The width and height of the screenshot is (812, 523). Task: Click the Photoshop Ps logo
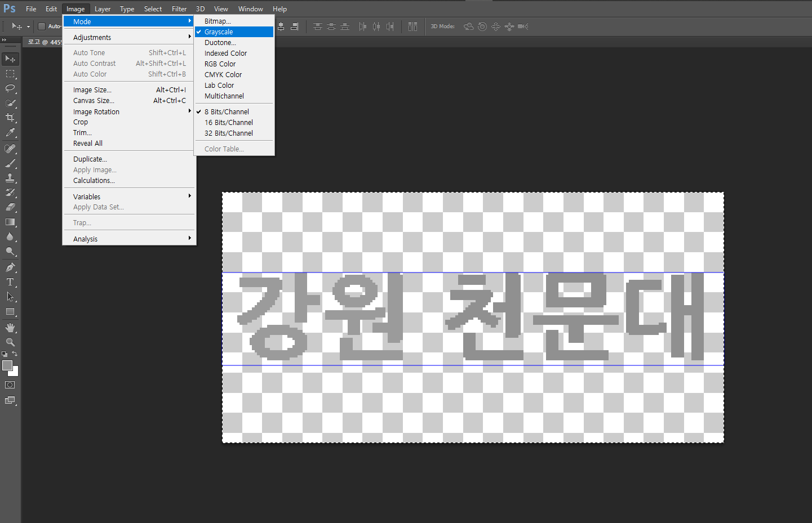point(10,8)
